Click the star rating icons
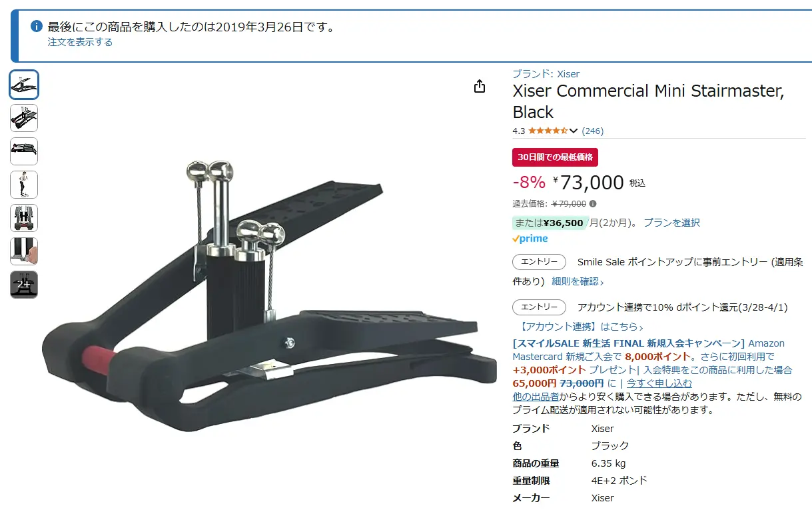The image size is (812, 510). coord(548,131)
